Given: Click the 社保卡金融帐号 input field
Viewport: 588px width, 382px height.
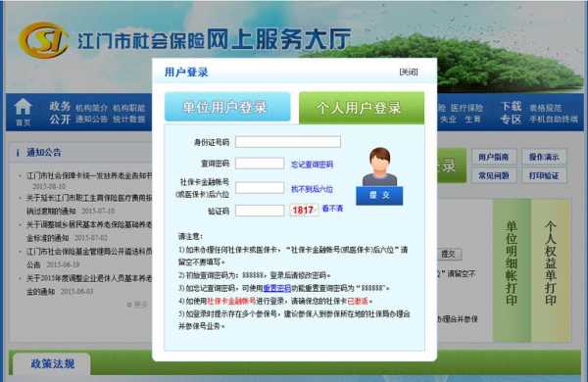Looking at the screenshot, I should tap(260, 188).
